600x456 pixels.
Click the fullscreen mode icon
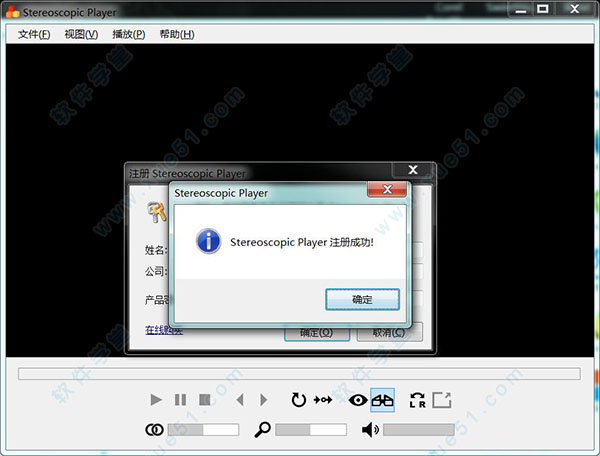pyautogui.click(x=442, y=400)
